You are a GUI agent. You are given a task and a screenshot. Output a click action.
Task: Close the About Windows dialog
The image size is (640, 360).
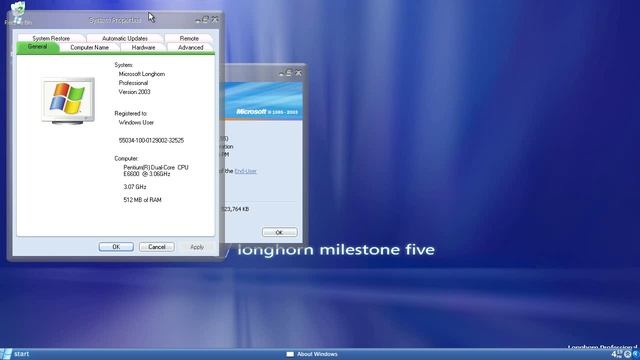299,73
